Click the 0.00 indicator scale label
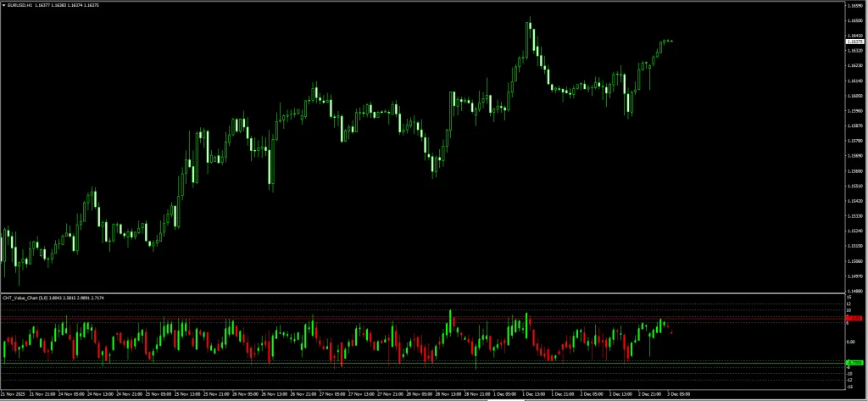 click(851, 342)
